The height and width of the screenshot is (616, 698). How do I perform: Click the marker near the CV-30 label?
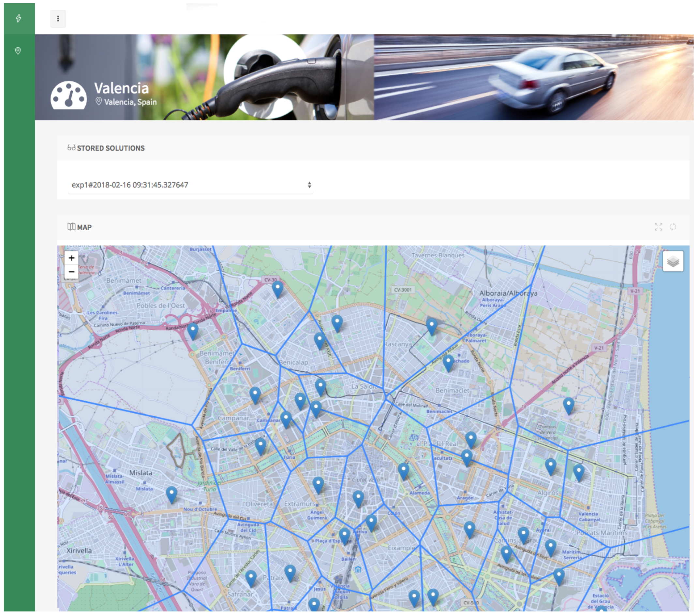(x=277, y=288)
